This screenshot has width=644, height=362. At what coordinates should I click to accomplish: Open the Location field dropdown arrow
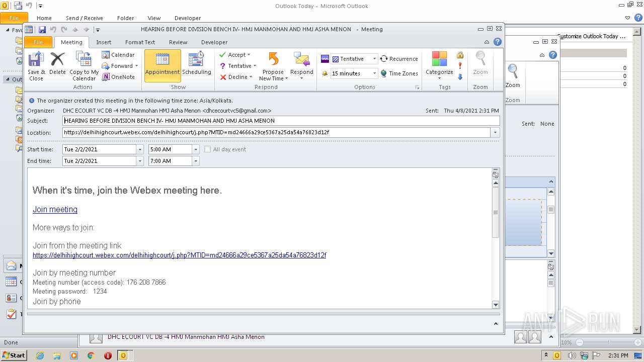496,133
